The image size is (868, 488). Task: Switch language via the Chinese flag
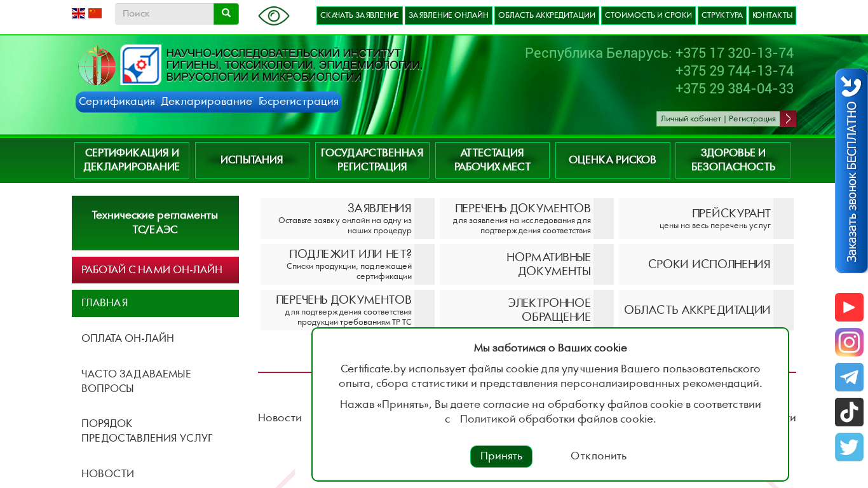point(95,13)
